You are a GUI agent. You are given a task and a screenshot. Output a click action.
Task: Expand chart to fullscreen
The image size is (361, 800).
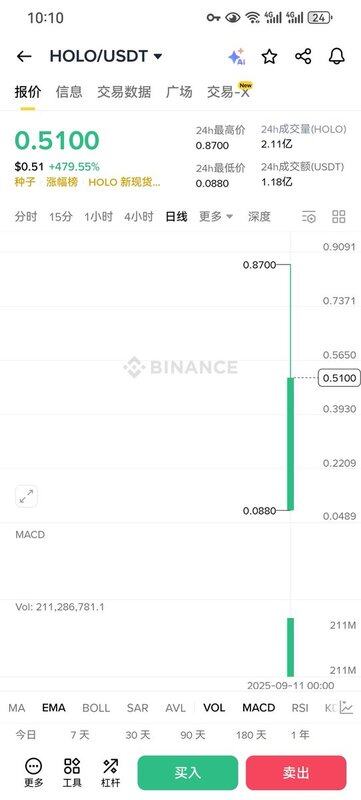pyautogui.click(x=27, y=496)
